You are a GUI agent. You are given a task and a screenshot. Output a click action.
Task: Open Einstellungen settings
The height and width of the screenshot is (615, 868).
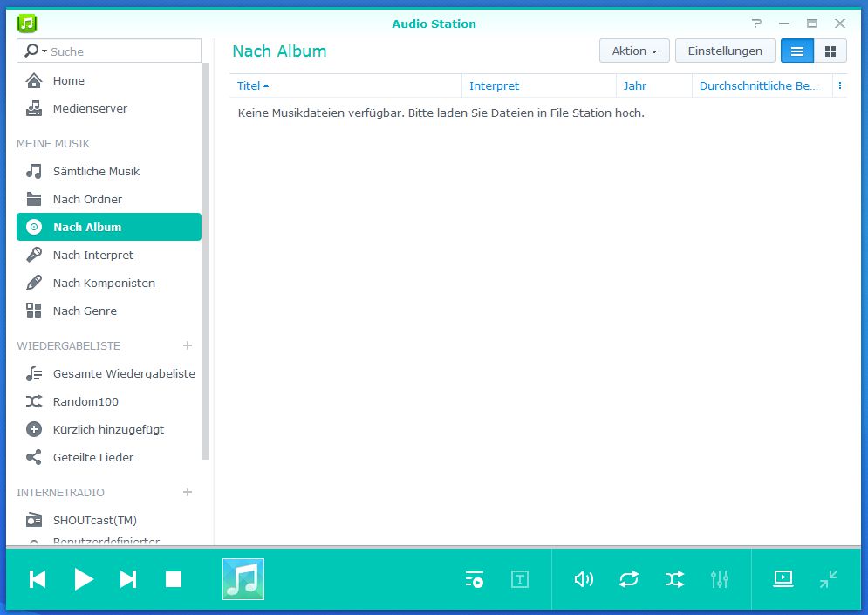[x=725, y=51]
